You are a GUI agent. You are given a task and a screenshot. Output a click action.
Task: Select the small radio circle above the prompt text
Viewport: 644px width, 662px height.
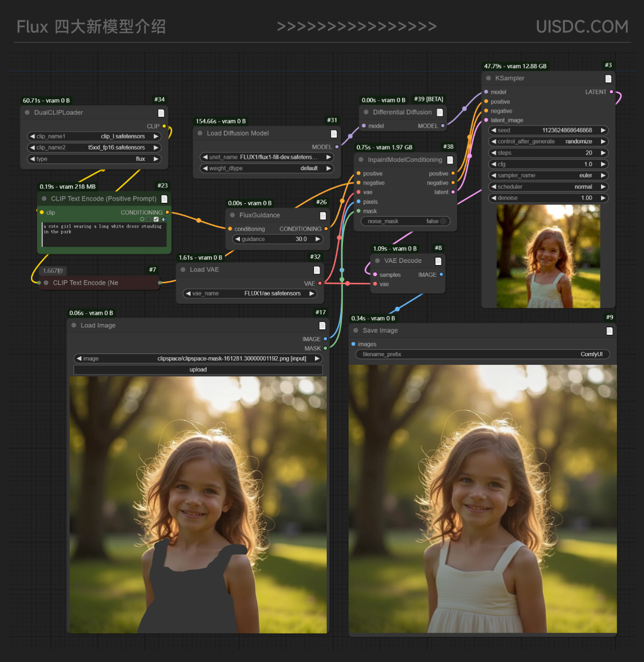[x=142, y=219]
